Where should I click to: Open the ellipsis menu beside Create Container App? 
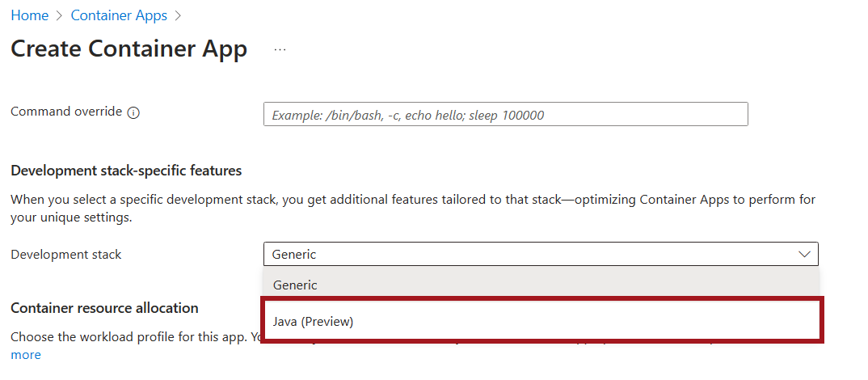(280, 49)
